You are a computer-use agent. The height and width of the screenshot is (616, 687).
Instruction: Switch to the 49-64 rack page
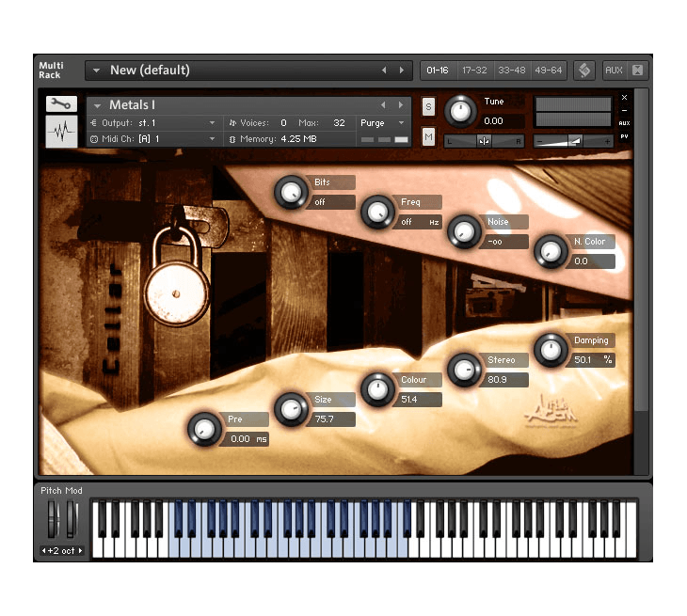(x=548, y=71)
